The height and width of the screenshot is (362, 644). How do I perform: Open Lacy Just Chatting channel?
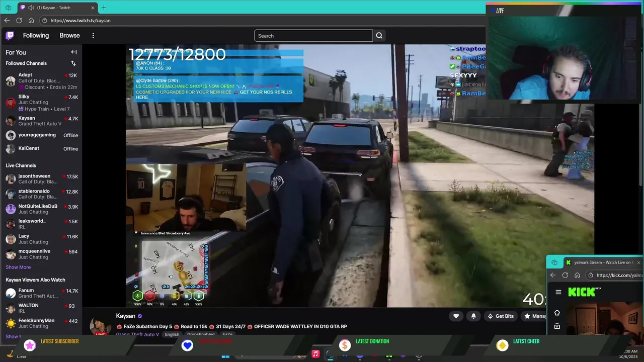coord(41,239)
